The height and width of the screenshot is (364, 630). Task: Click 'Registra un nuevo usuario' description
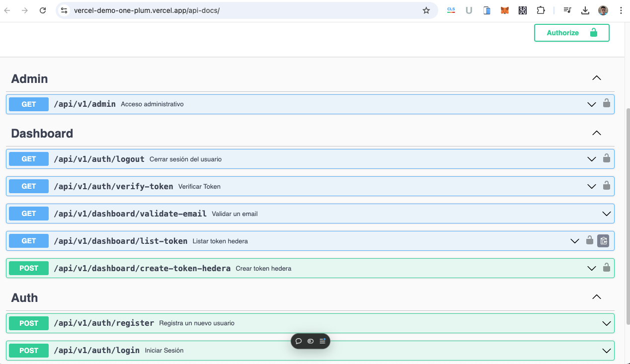coord(197,323)
